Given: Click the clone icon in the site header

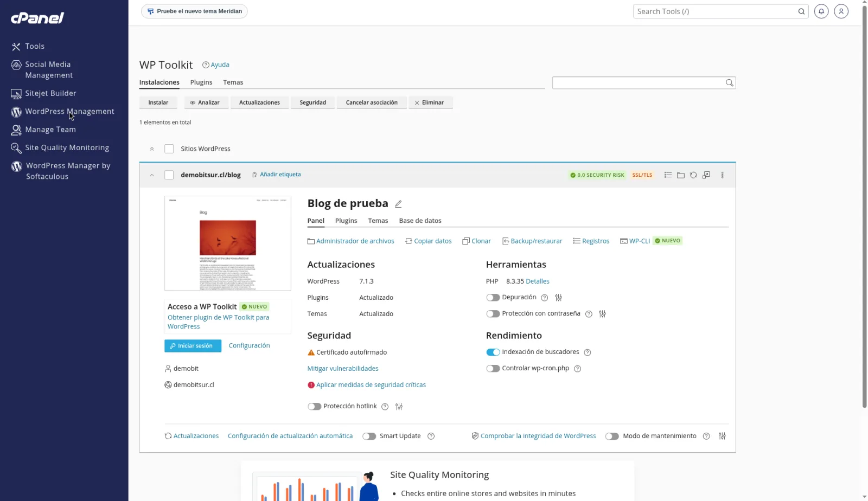Looking at the screenshot, I should pyautogui.click(x=706, y=175).
